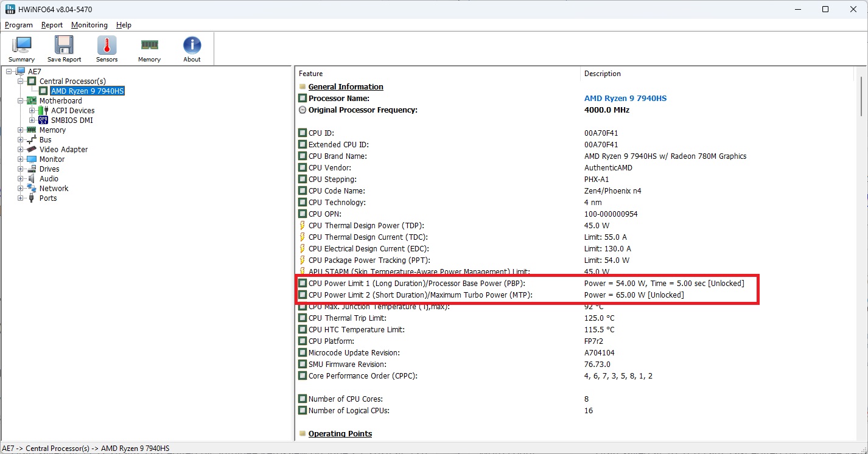
Task: Select the Audio tree item label
Action: pos(49,179)
